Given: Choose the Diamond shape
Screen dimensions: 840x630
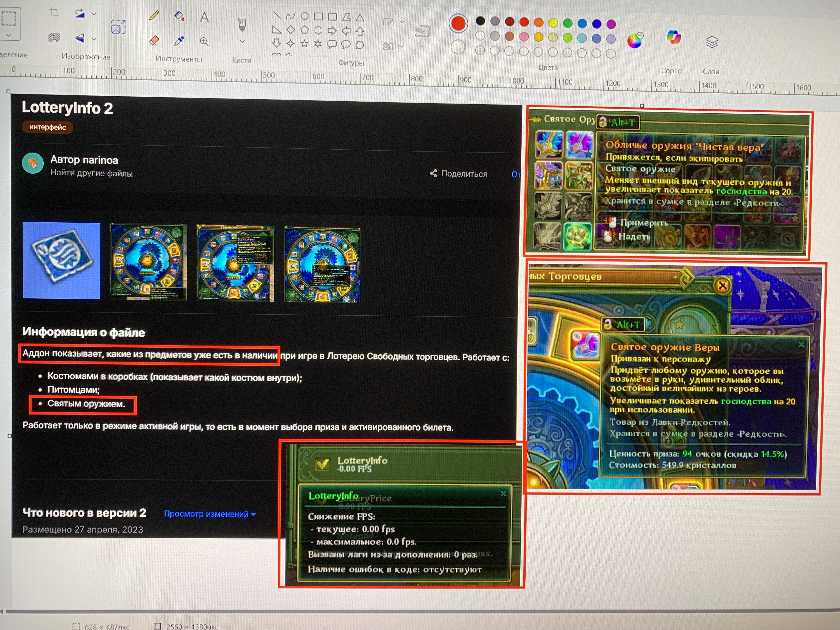Looking at the screenshot, I should point(290,30).
